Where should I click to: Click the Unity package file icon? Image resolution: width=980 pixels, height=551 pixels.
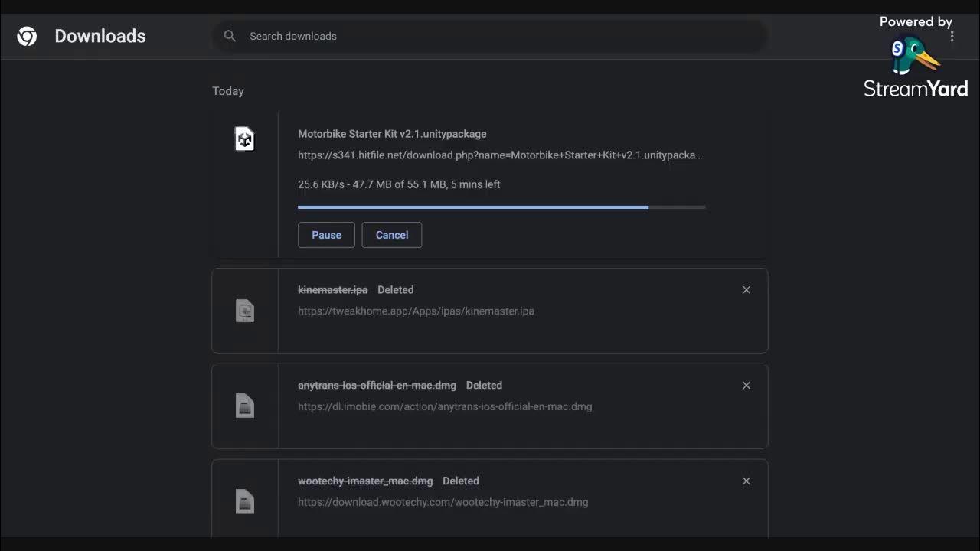click(x=244, y=139)
